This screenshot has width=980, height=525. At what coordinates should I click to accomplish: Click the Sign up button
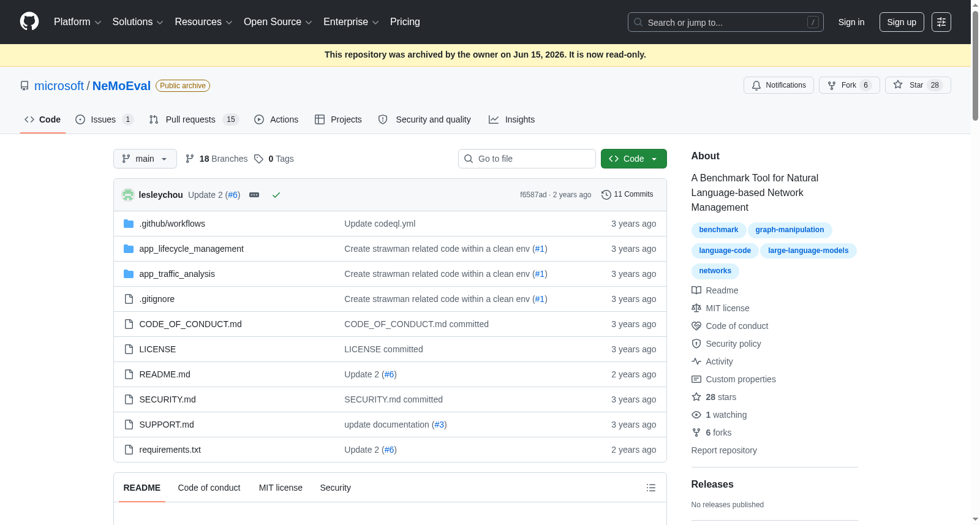pyautogui.click(x=902, y=22)
